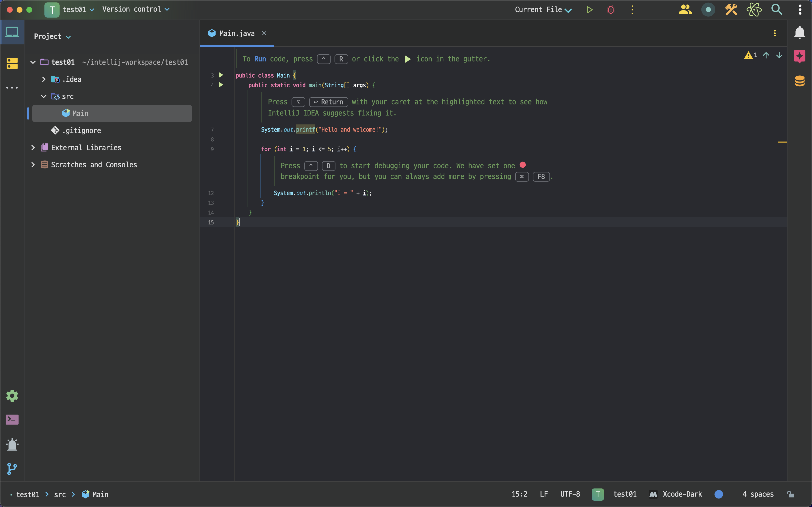This screenshot has height=507, width=812.
Task: Select the Main.java editor tab
Action: (x=237, y=33)
